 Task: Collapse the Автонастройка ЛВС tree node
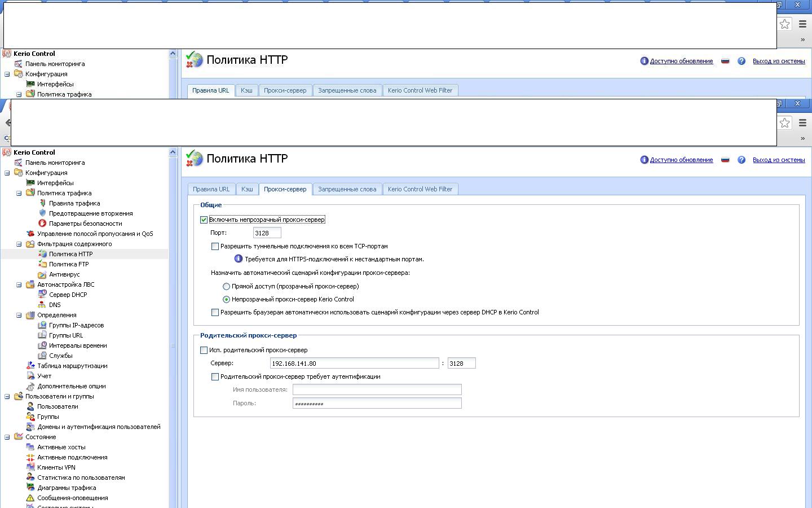point(19,284)
